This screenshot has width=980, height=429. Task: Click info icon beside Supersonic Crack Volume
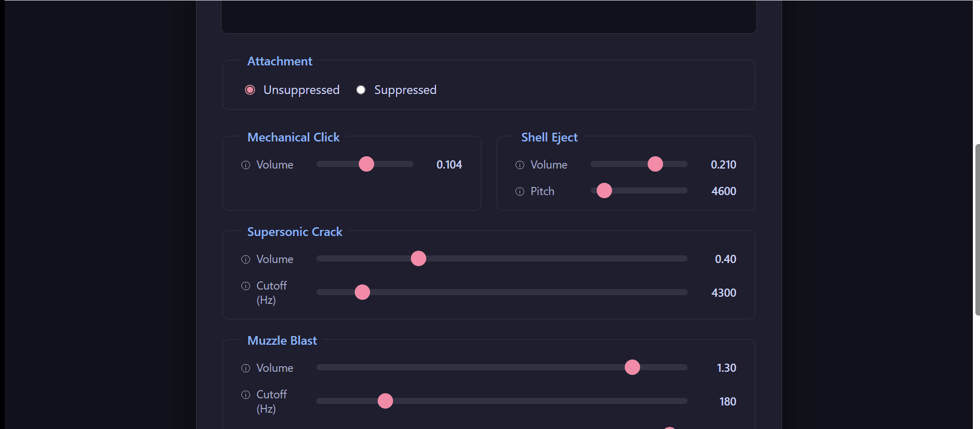pyautogui.click(x=246, y=259)
